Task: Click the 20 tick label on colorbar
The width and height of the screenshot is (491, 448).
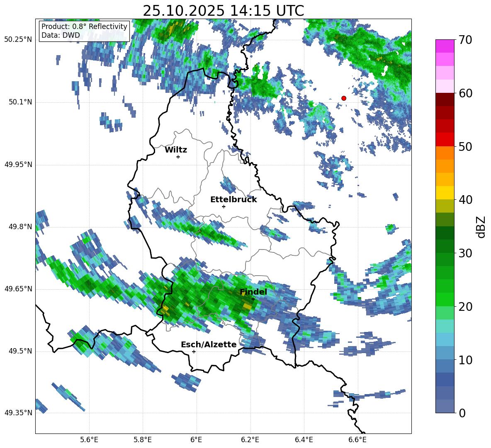Action: pos(465,307)
